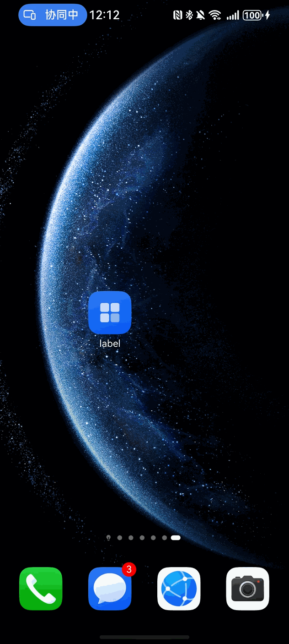The image size is (289, 644).
Task: Tap the "label" text under the app icon
Action: coord(110,343)
